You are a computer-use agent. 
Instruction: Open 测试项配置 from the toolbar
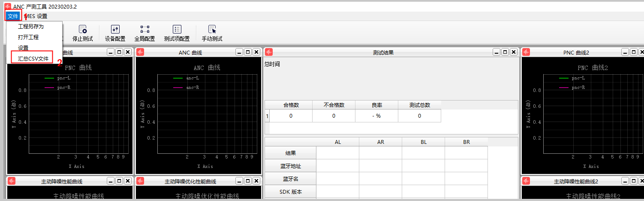point(177,33)
